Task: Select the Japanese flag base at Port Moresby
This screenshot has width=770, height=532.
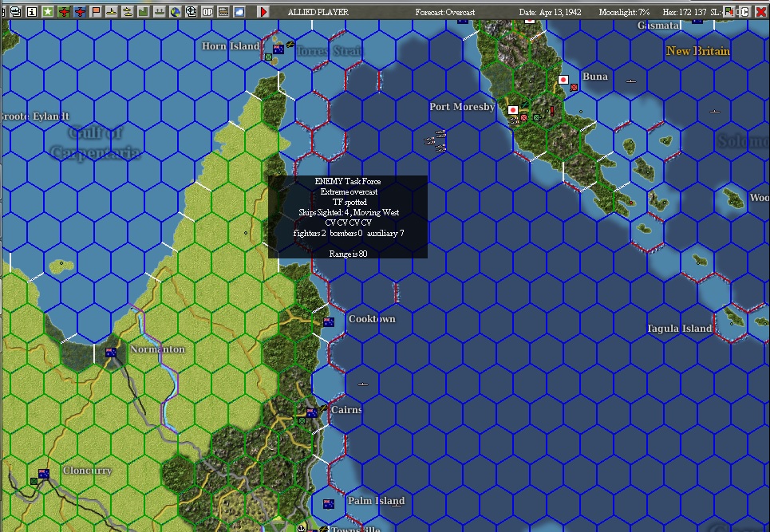Action: (513, 110)
